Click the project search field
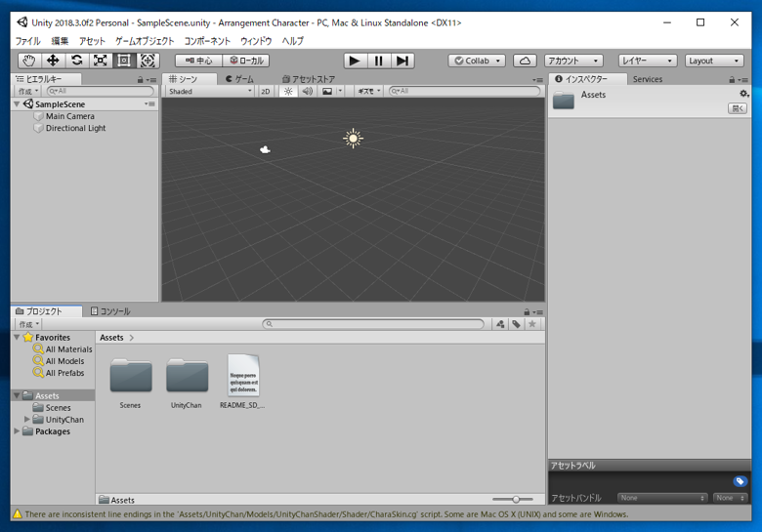The width and height of the screenshot is (762, 532). [373, 324]
